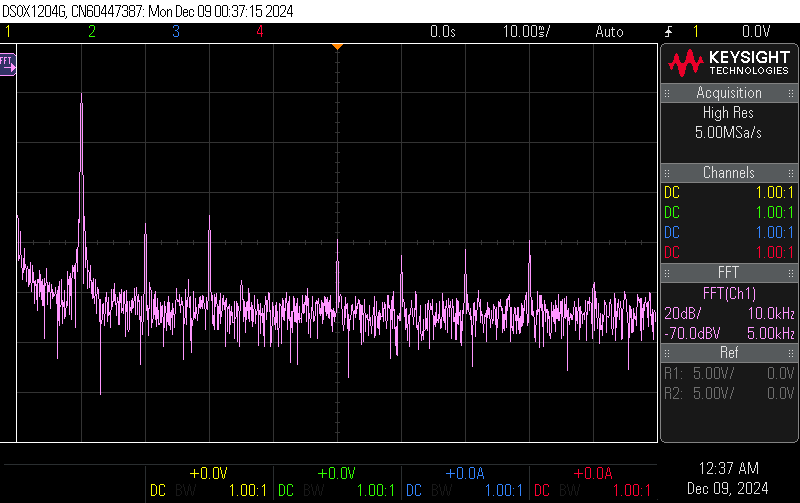The height and width of the screenshot is (503, 800).
Task: Click the FFT panel left grip icon
Action: [667, 273]
